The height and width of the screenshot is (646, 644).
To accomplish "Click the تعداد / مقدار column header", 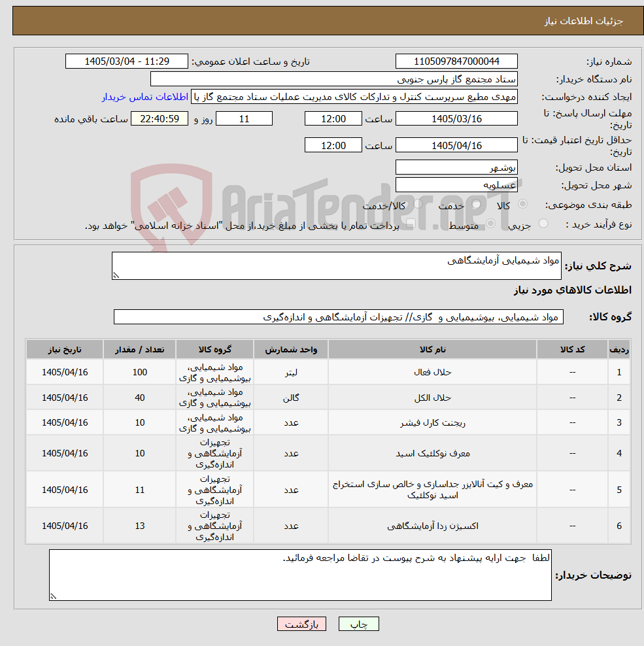I will (140, 349).
